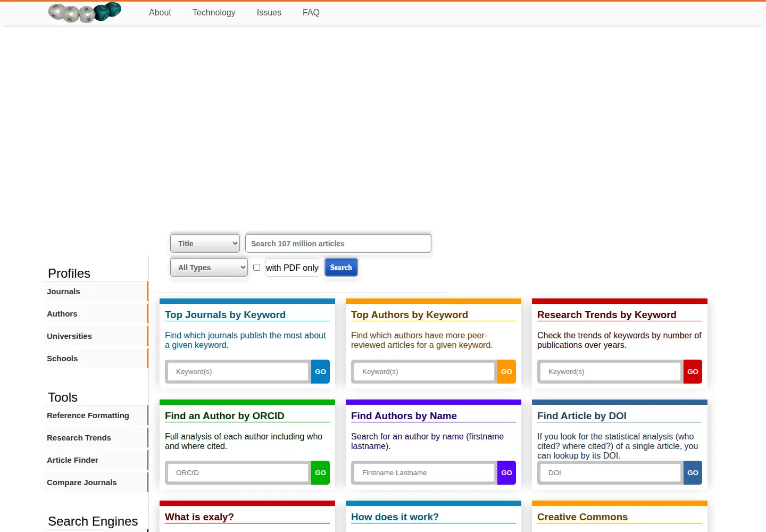Click the exaly dice logo
Viewport: 766px width, 532px height.
[85, 12]
